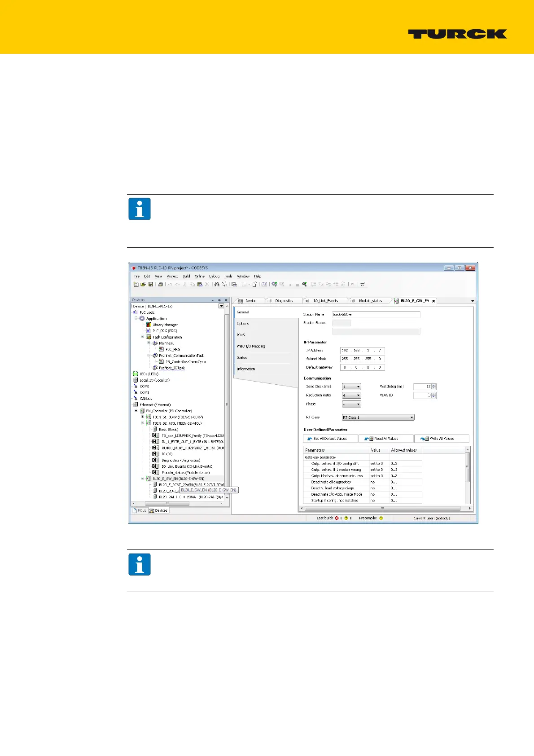Image resolution: width=534 pixels, height=756 pixels.
Task: Select the Local_IO tree item
Action: click(154, 380)
